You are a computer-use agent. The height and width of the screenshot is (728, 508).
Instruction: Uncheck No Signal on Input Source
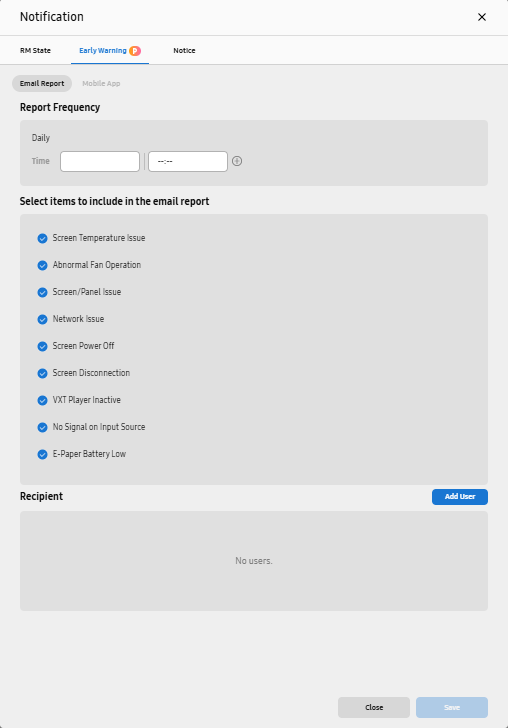pyautogui.click(x=42, y=427)
